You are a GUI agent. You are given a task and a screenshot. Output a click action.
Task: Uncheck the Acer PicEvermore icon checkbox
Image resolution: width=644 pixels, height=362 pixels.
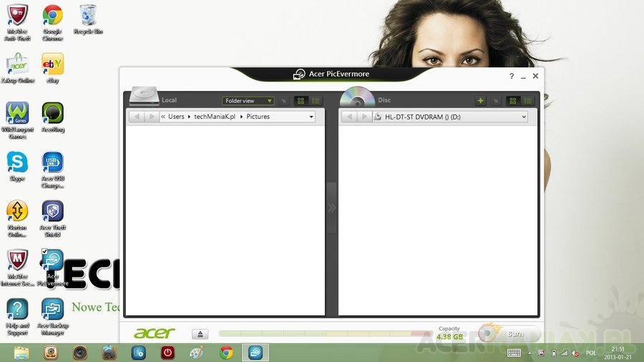coord(44,251)
